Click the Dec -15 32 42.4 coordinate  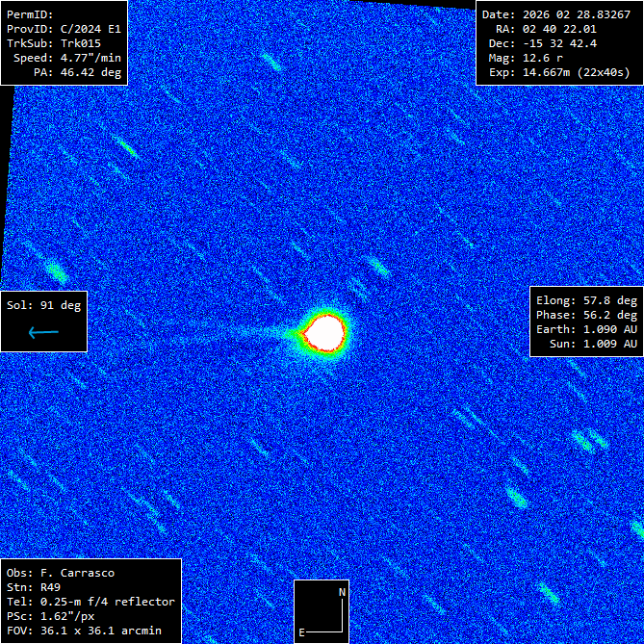pos(555,44)
